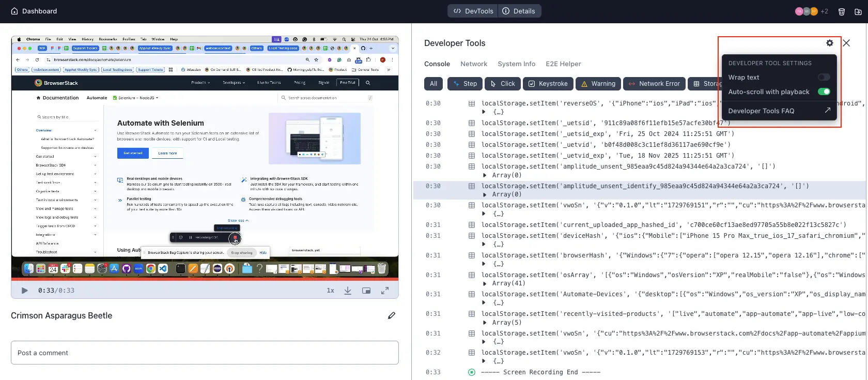Edit the Crimson Asparagus Beetle title
868x380 pixels.
click(x=392, y=315)
